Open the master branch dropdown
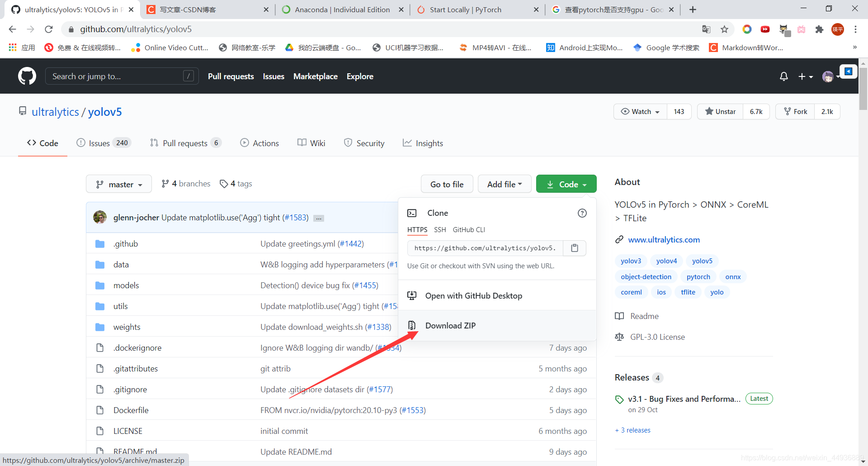Image resolution: width=868 pixels, height=466 pixels. [119, 184]
